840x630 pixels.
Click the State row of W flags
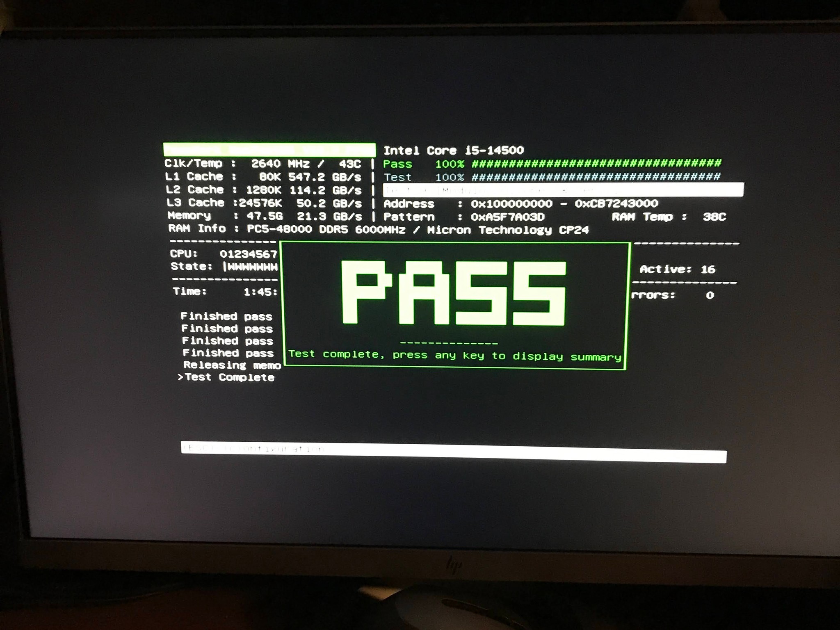(x=251, y=267)
